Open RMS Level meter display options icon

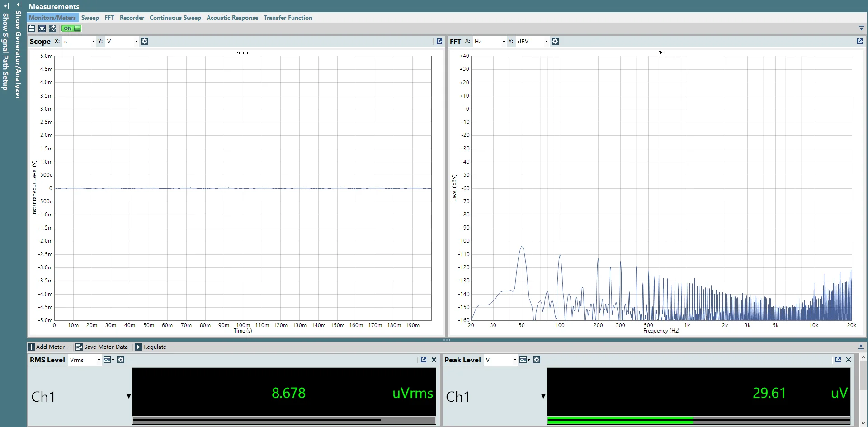coord(108,360)
